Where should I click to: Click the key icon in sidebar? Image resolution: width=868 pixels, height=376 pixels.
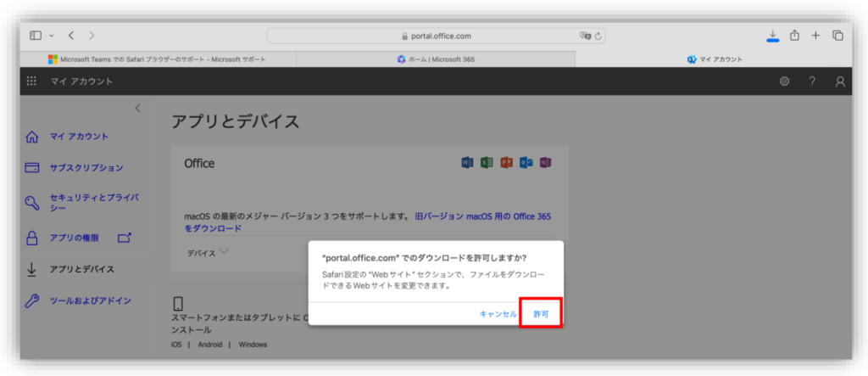click(x=32, y=202)
